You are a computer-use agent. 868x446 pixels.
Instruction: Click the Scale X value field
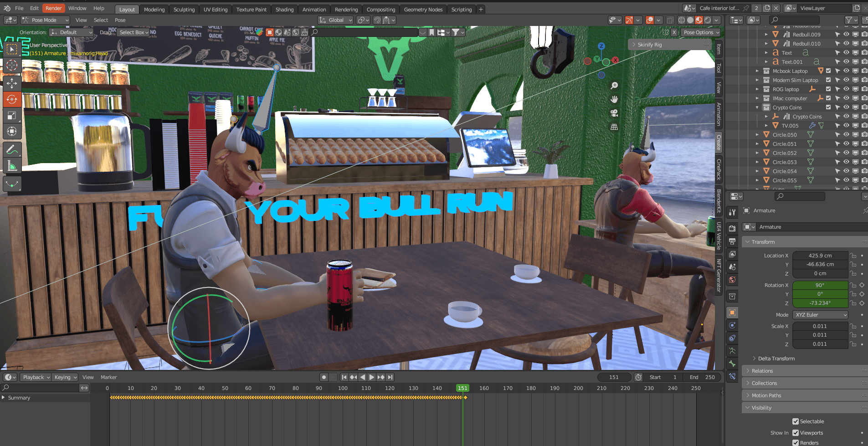click(x=820, y=326)
